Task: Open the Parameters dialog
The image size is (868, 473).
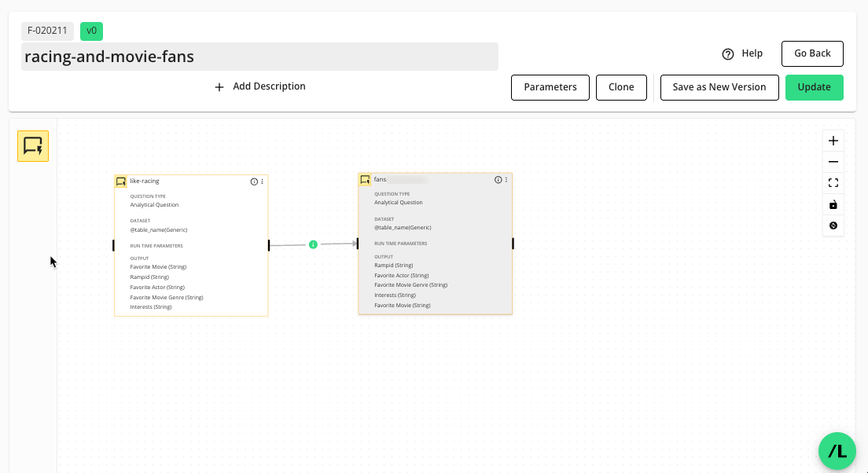Action: 550,87
